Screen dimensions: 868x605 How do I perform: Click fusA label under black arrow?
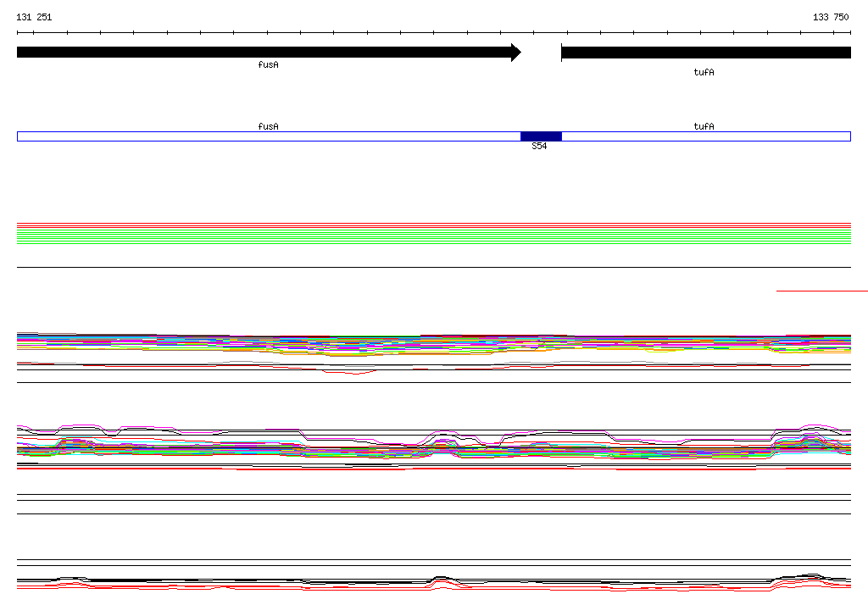[269, 64]
